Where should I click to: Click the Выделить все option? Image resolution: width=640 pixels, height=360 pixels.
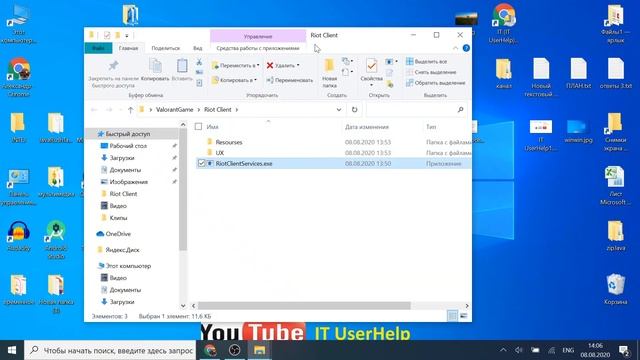pyautogui.click(x=426, y=62)
